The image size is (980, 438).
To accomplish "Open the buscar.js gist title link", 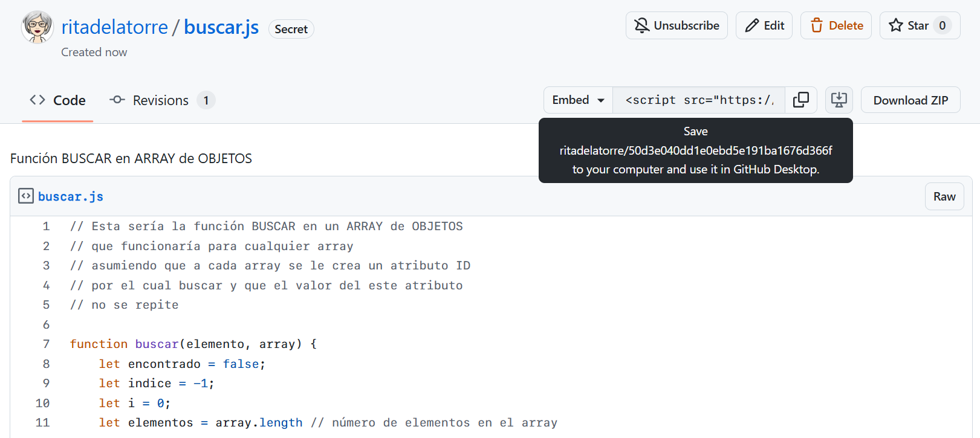I will [x=221, y=27].
